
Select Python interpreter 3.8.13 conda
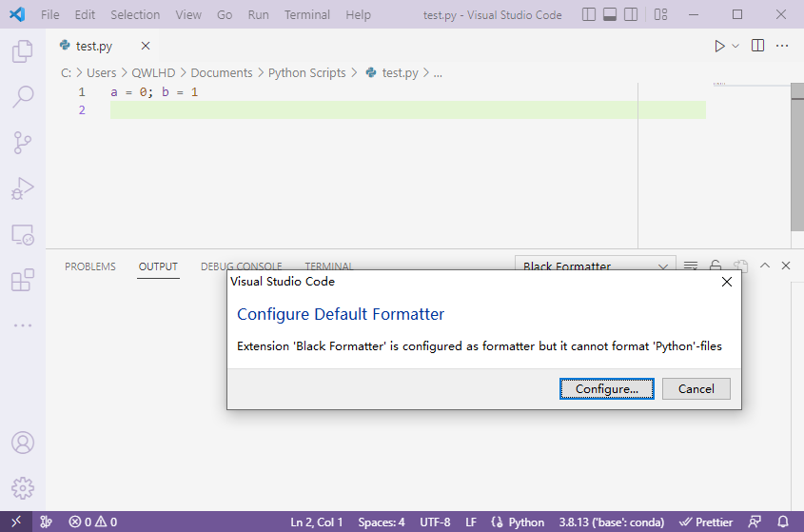(611, 522)
